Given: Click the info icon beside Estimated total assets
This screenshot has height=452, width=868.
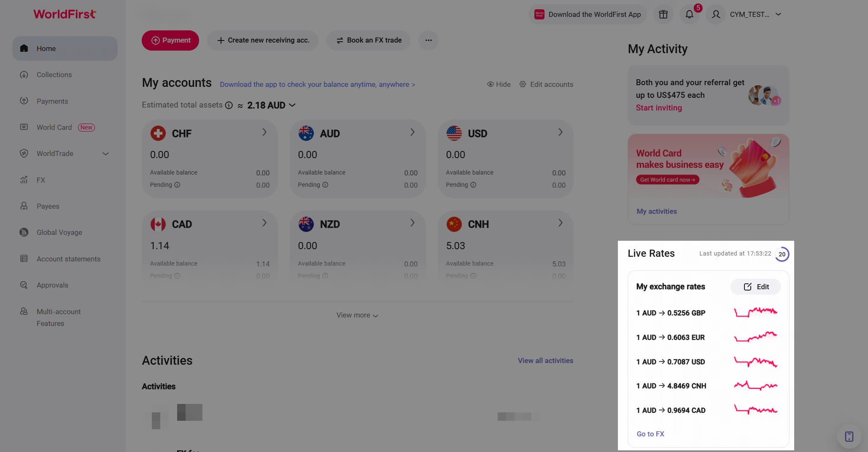Looking at the screenshot, I should click(x=229, y=105).
